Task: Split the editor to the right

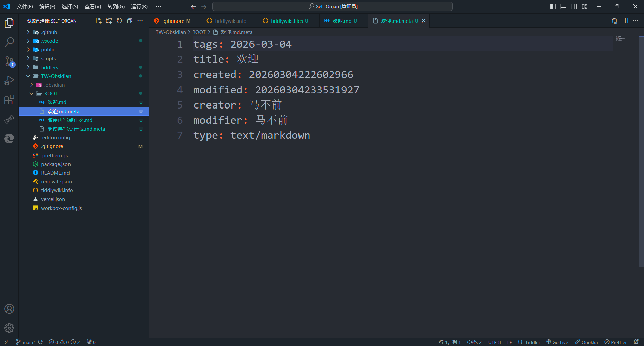Action: 625,21
